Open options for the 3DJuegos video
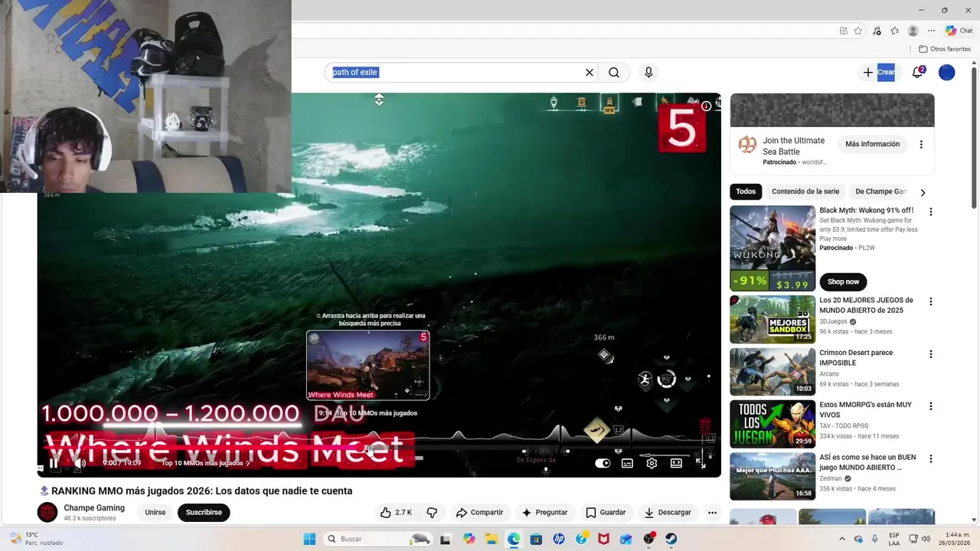Screen dimensions: 980x551 click(931, 302)
